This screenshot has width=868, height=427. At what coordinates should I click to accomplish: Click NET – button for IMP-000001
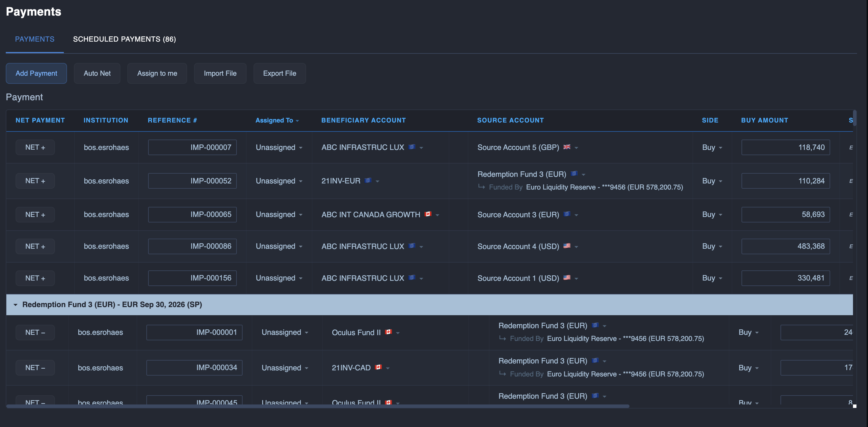(x=35, y=332)
